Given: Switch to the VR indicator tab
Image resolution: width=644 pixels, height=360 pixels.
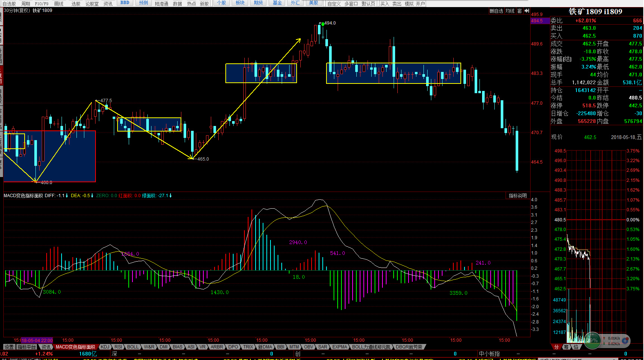Looking at the screenshot, I should coord(203,347).
